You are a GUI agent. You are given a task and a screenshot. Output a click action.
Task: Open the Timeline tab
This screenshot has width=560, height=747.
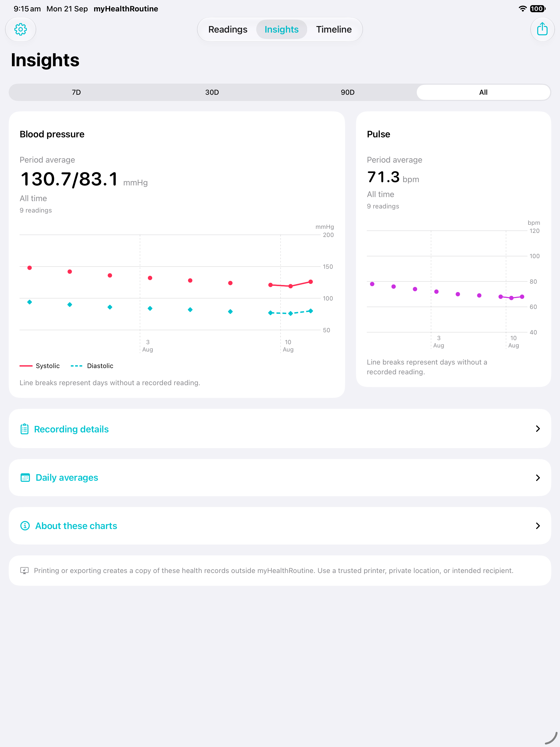[x=334, y=29]
